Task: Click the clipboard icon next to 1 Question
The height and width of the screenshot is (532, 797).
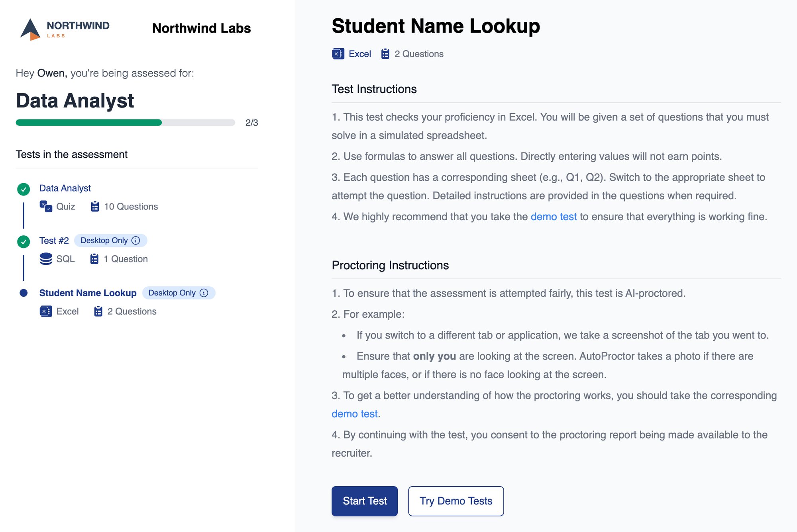Action: click(94, 259)
